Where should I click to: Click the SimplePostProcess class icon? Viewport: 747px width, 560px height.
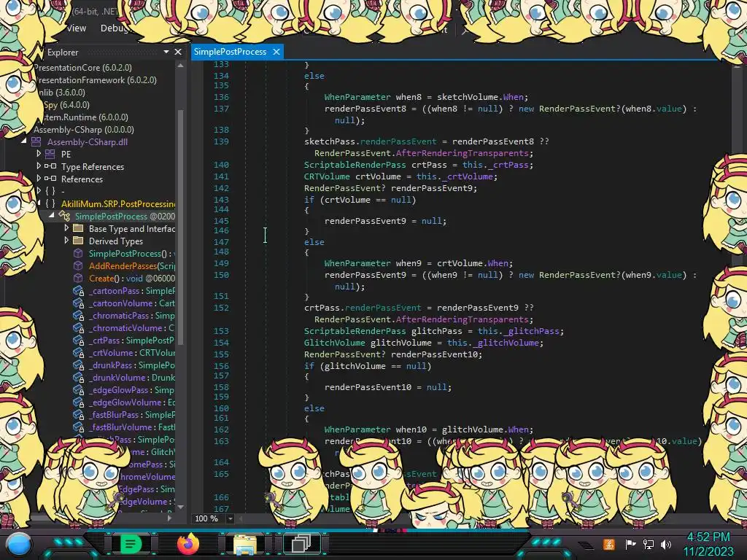pyautogui.click(x=64, y=216)
